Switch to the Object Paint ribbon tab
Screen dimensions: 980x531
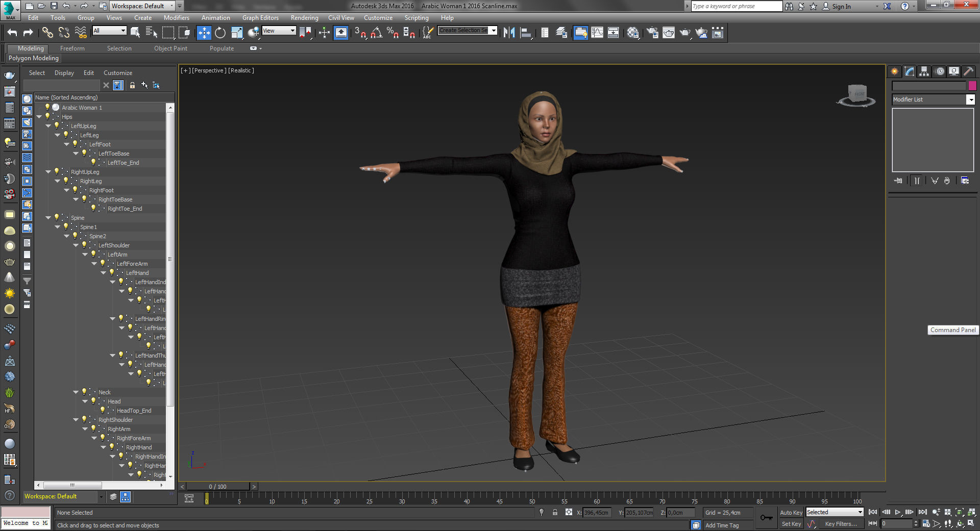coord(170,48)
